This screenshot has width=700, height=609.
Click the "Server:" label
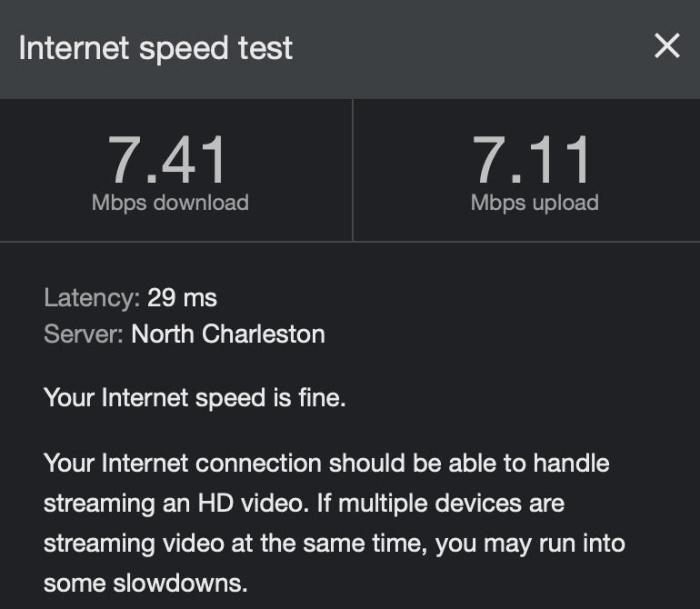(84, 334)
